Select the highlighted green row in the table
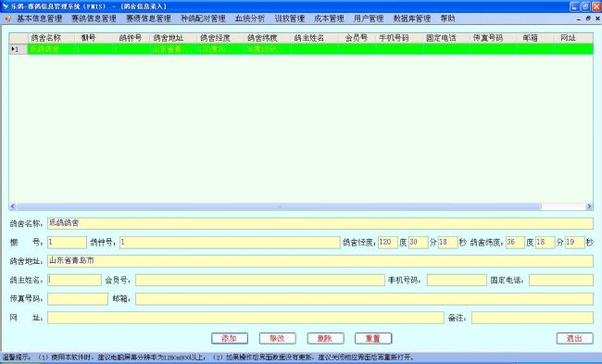This screenshot has width=602, height=364. tap(301, 49)
